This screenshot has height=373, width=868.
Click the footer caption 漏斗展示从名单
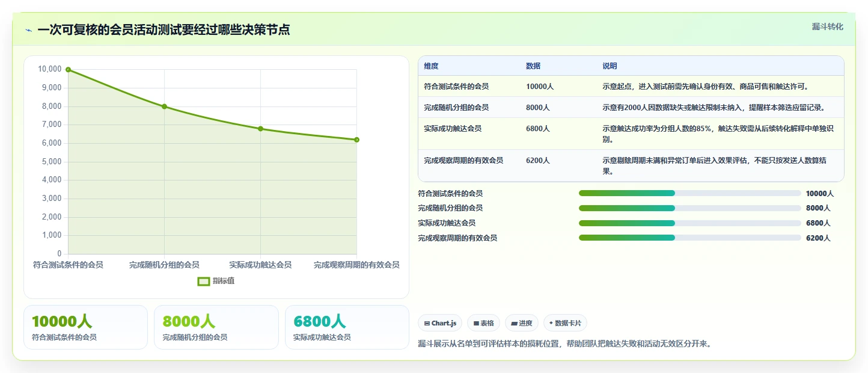564,344
